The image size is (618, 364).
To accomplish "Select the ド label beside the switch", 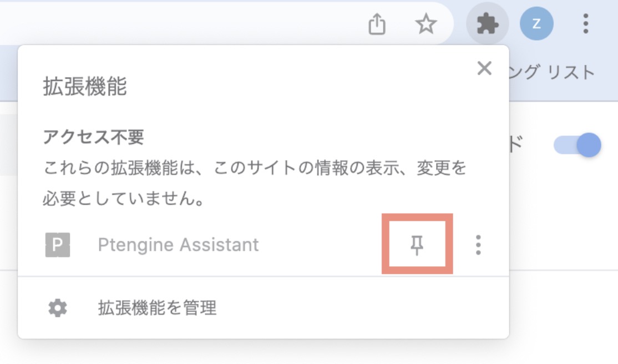I will coord(515,144).
